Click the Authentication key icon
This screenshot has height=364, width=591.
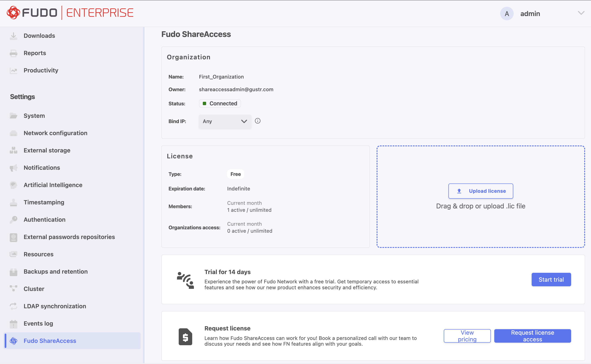tap(14, 220)
